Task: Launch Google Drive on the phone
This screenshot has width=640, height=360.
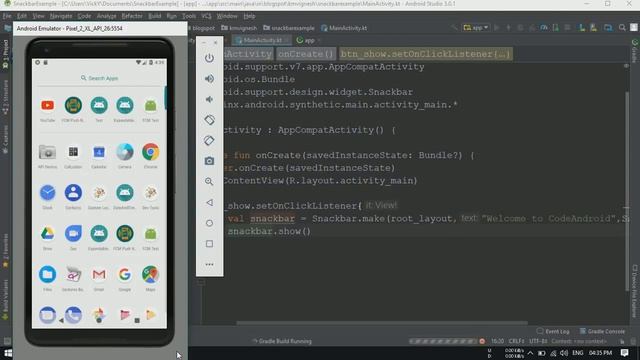Action: [x=47, y=233]
